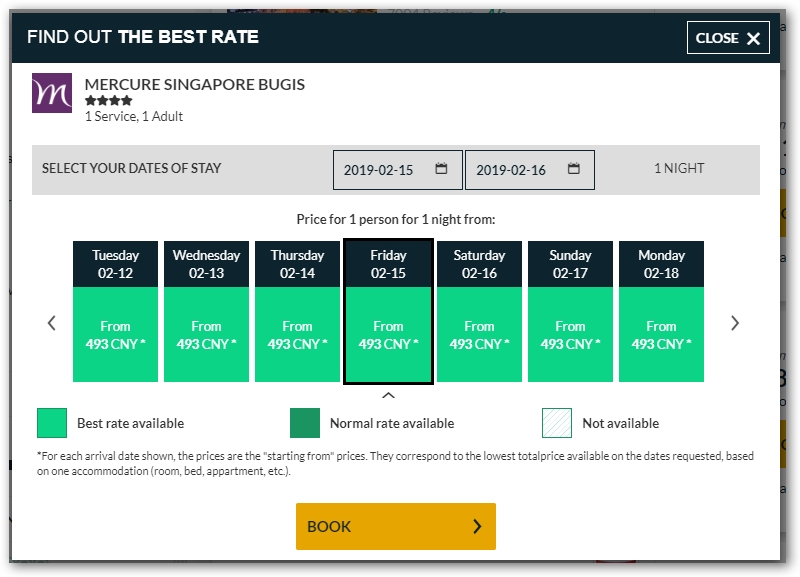This screenshot has width=800, height=577.
Task: Pick Monday 02-18 rate tile
Action: pyautogui.click(x=661, y=311)
